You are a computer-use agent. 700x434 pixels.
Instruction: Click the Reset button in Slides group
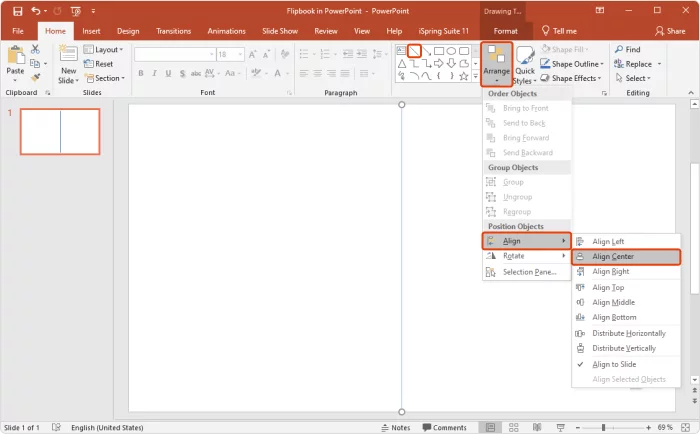pos(98,64)
